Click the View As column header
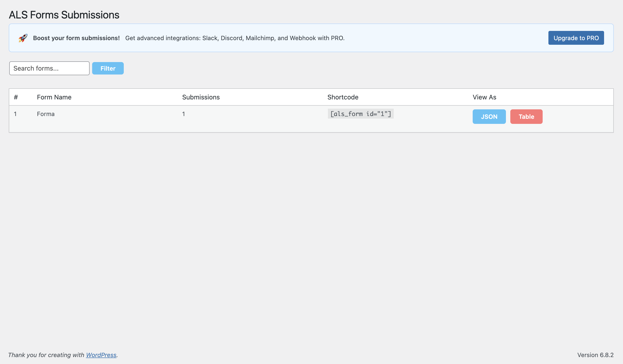 (x=484, y=97)
